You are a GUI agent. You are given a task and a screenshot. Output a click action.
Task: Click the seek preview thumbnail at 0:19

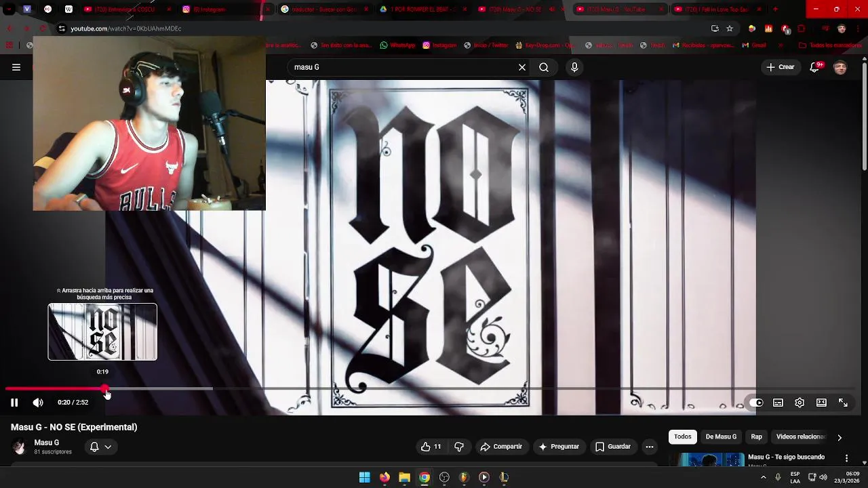click(102, 331)
